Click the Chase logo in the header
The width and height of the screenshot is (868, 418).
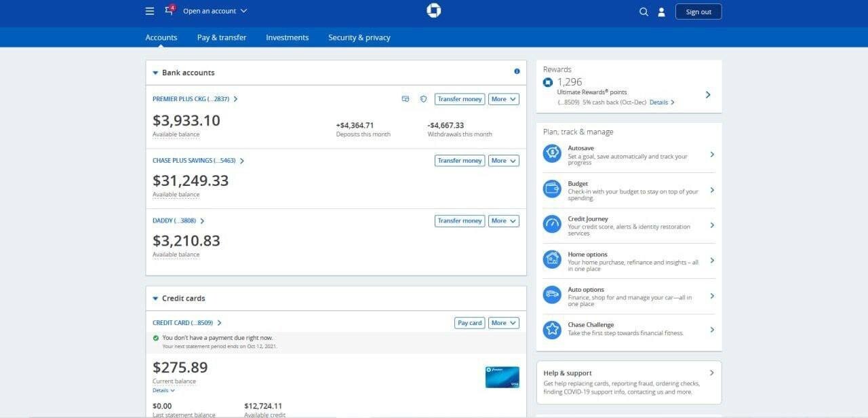434,10
